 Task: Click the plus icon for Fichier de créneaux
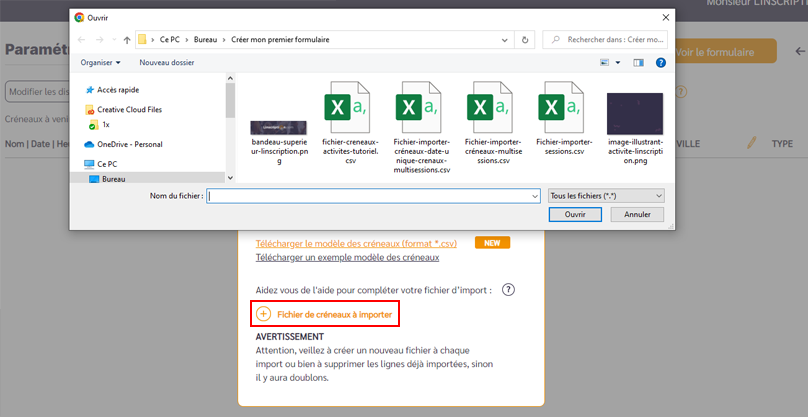pos(264,314)
